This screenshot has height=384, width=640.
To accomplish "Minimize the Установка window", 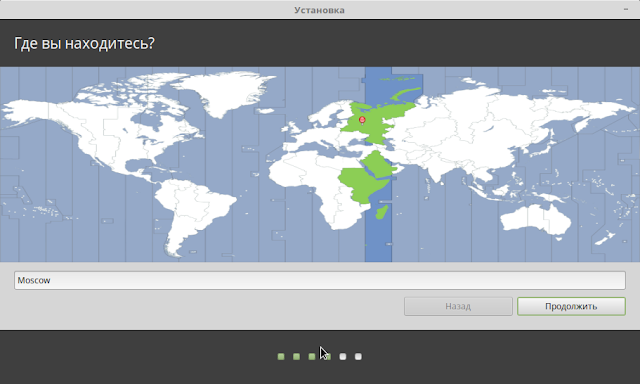I will [x=626, y=9].
